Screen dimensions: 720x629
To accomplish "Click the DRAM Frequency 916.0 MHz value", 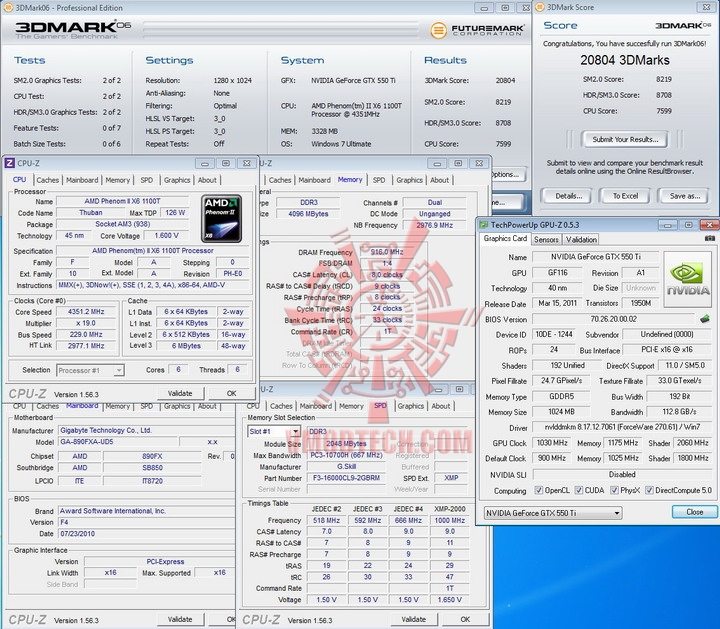I will [387, 252].
